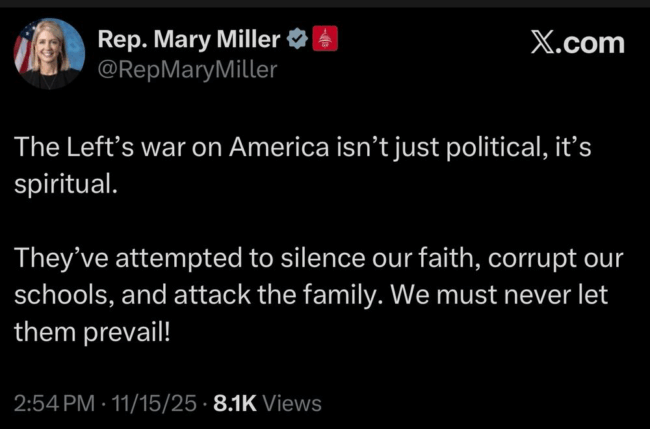Click the X.com logo
This screenshot has width=650, height=429.
pyautogui.click(x=576, y=42)
